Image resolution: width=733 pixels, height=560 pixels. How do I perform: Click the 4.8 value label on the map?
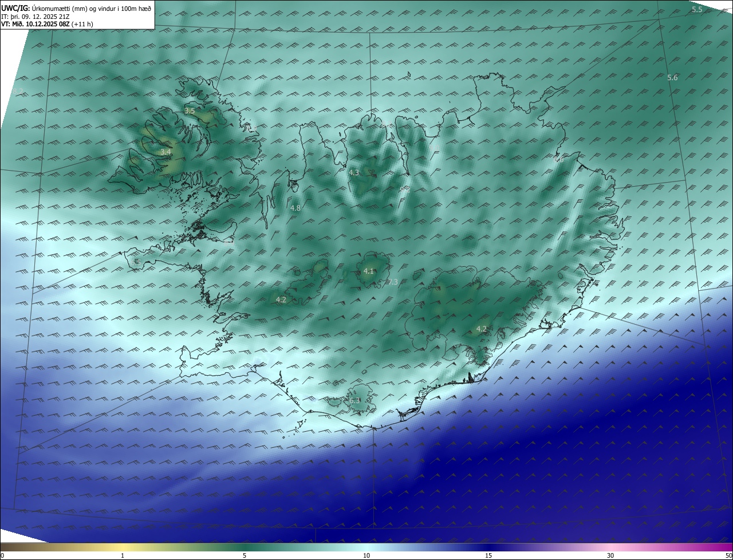[295, 208]
